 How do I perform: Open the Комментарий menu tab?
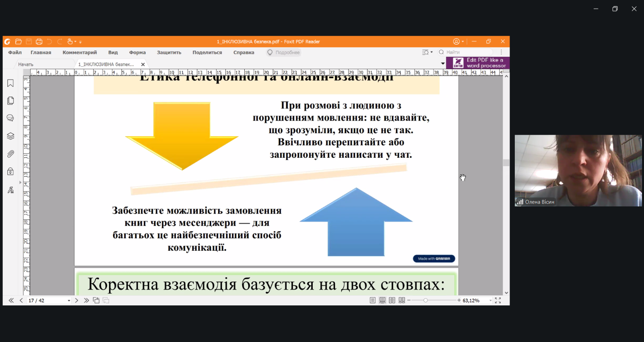(80, 52)
